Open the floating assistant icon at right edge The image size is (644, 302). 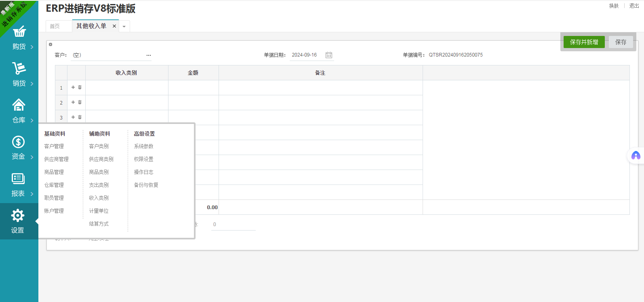(636, 155)
